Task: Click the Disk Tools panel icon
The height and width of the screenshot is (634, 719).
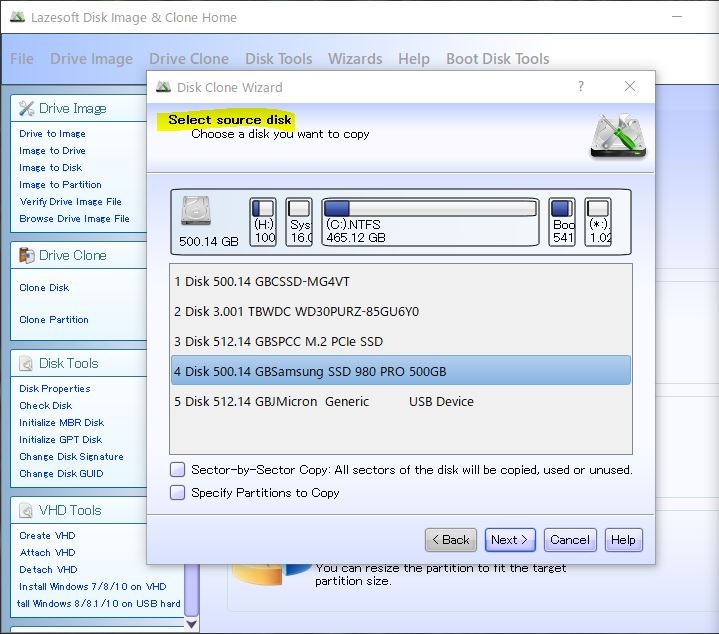Action: pyautogui.click(x=26, y=364)
